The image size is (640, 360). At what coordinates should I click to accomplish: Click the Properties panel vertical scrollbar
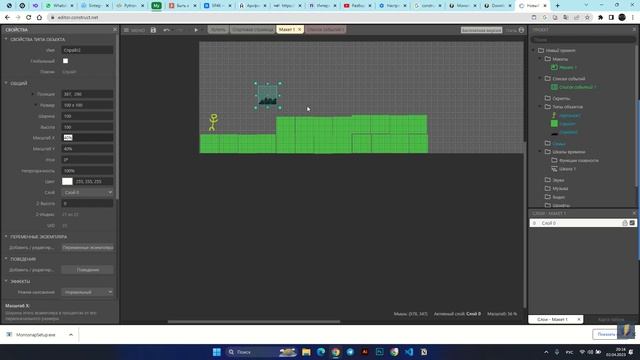click(118, 116)
